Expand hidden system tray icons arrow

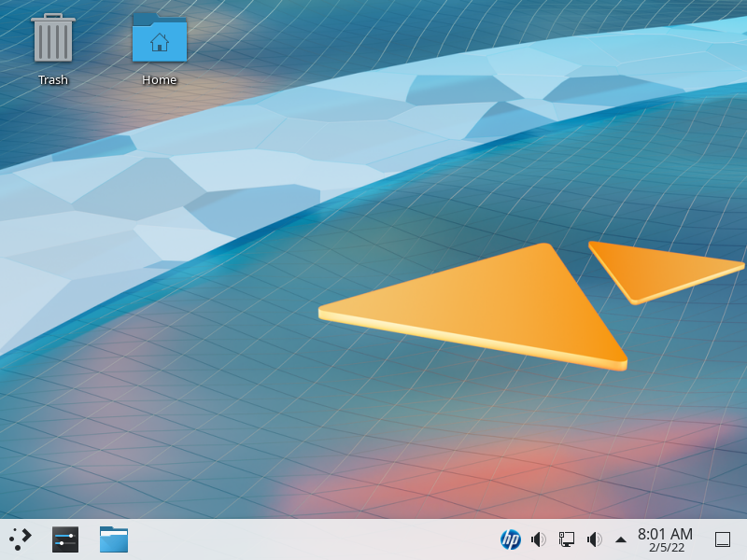click(x=621, y=539)
